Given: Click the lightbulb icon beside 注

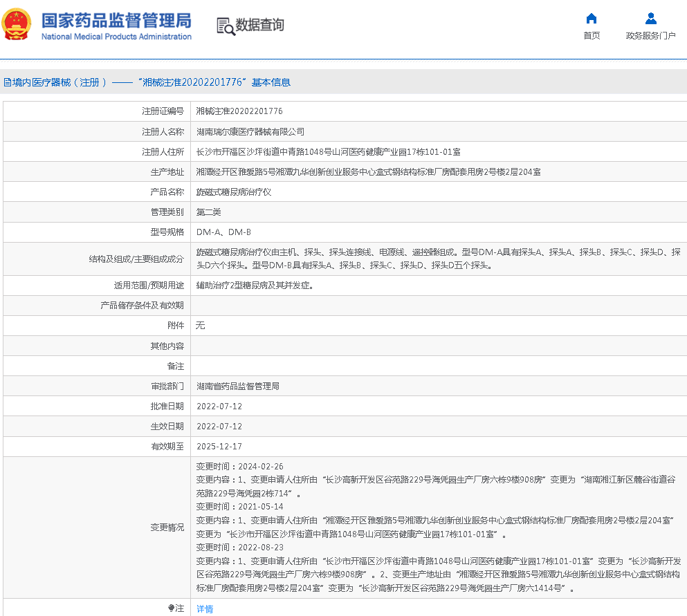Looking at the screenshot, I should (x=172, y=608).
